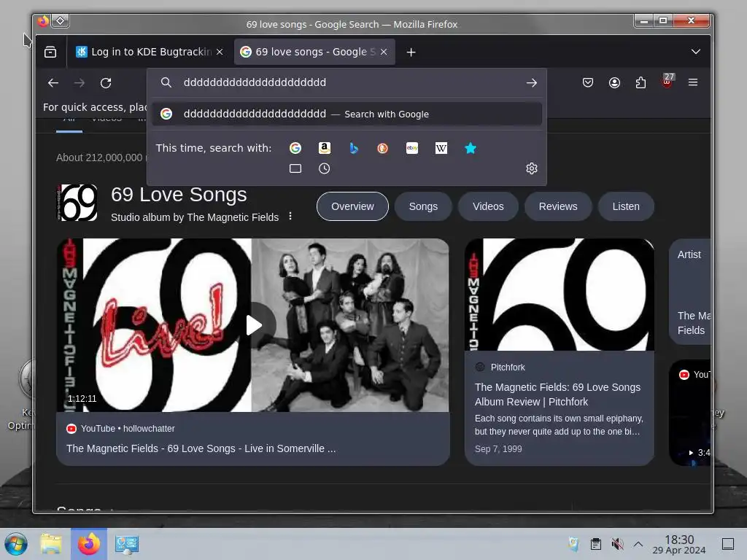Open the Pitchfork album review link

click(x=557, y=394)
